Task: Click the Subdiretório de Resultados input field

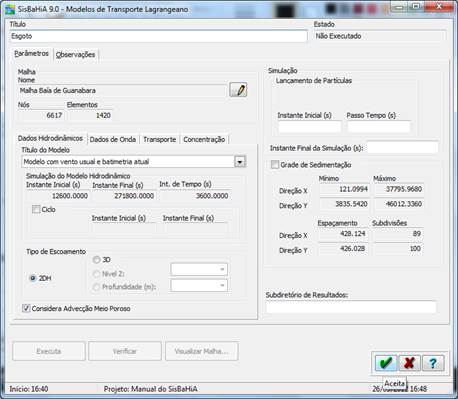Action: [351, 307]
